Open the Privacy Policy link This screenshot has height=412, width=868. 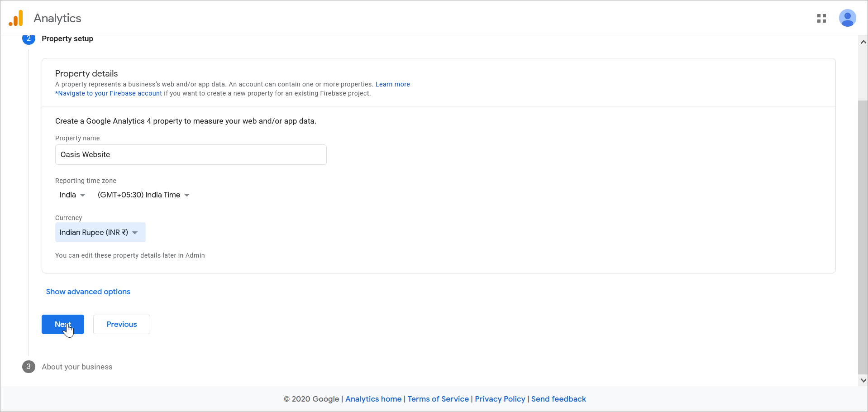(x=500, y=399)
